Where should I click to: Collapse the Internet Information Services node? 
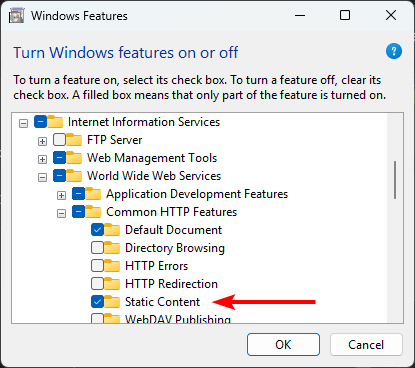[23, 123]
